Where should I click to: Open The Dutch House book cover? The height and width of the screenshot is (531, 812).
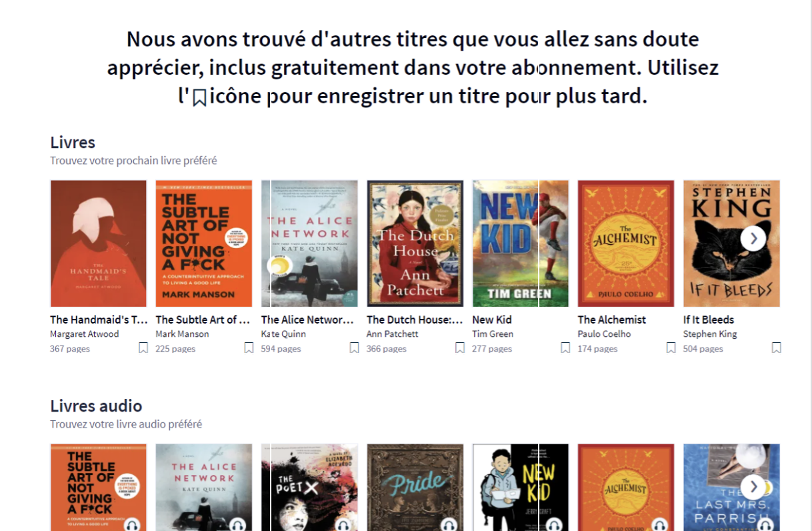tap(415, 243)
